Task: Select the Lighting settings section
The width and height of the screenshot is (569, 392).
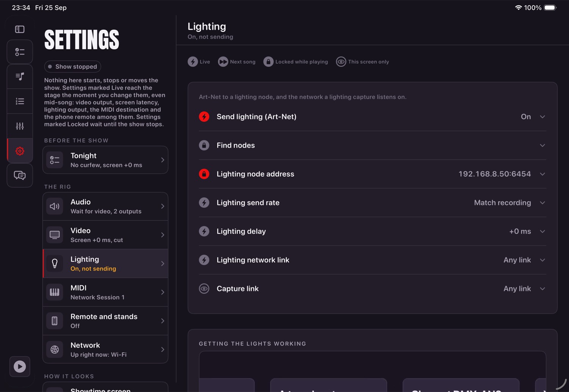Action: [x=105, y=263]
